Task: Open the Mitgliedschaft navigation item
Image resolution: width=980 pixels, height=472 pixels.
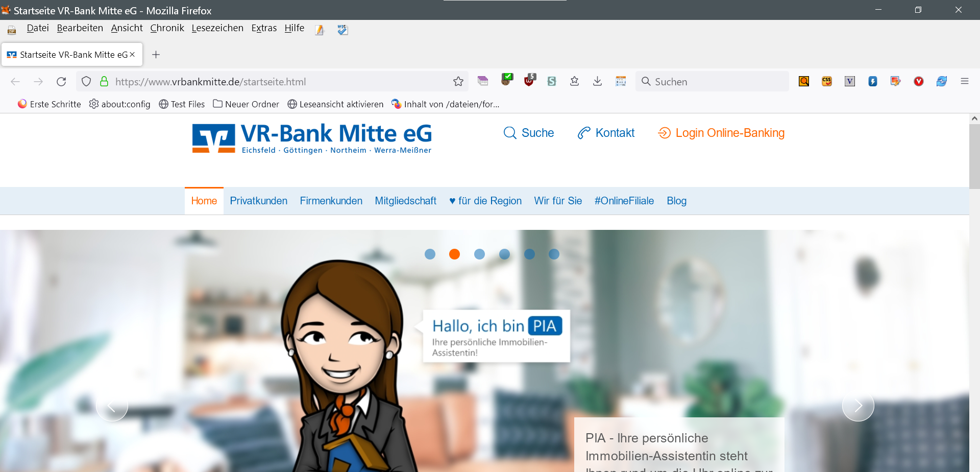Action: pyautogui.click(x=406, y=201)
